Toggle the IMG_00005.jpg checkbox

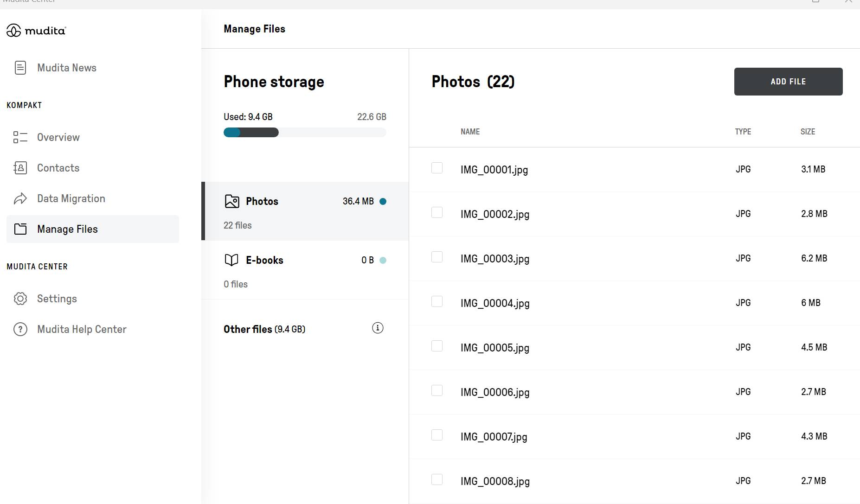(x=437, y=346)
